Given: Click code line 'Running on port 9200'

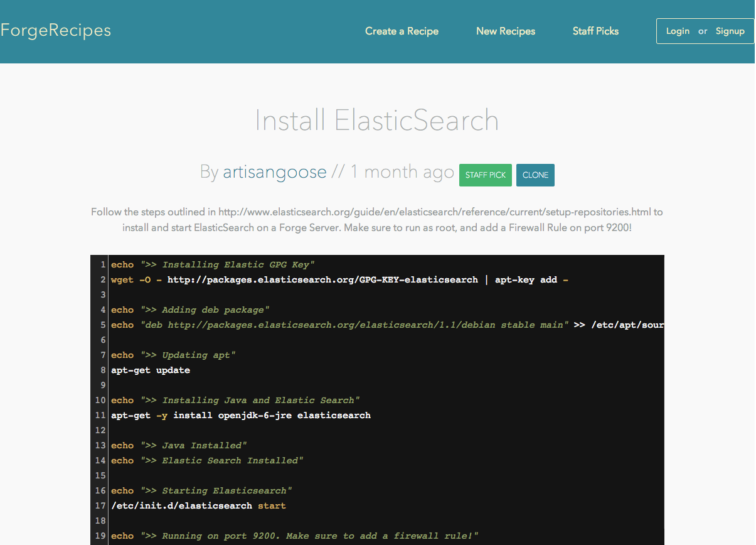Looking at the screenshot, I should coord(295,536).
